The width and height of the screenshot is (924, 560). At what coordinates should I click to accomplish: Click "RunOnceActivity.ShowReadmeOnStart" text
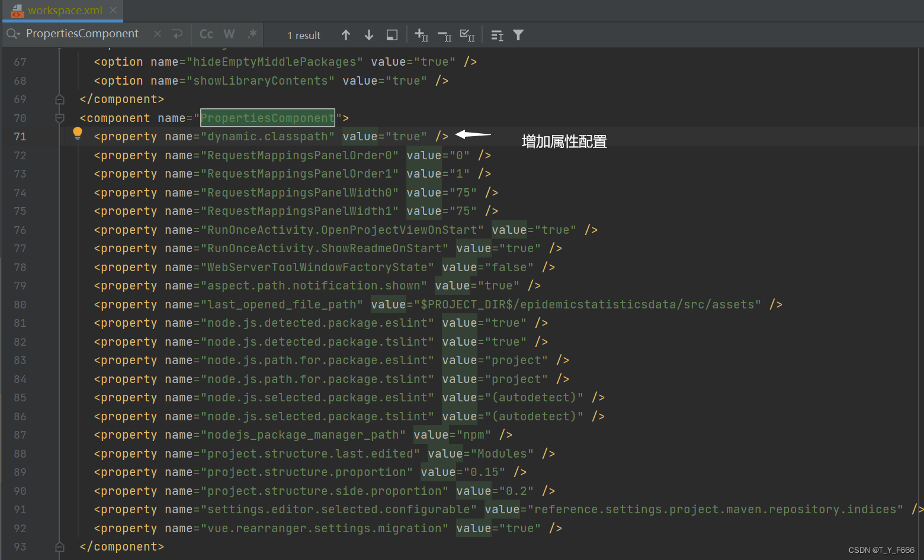pos(325,248)
